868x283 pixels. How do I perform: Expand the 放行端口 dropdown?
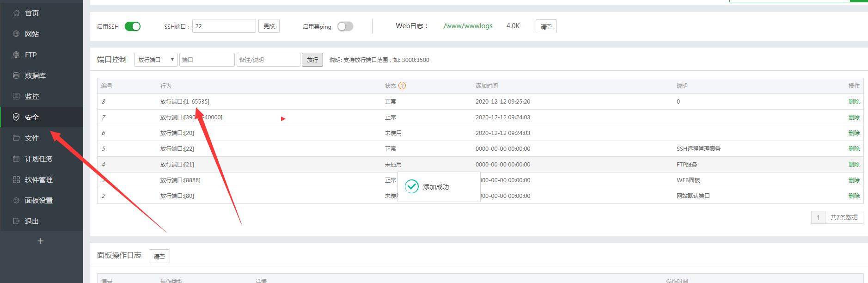(156, 60)
